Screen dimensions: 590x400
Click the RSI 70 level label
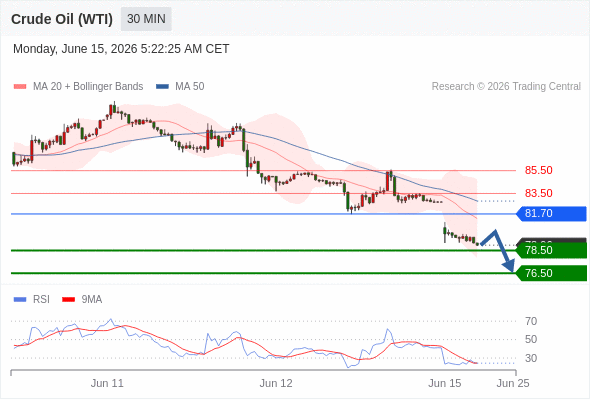tap(531, 321)
